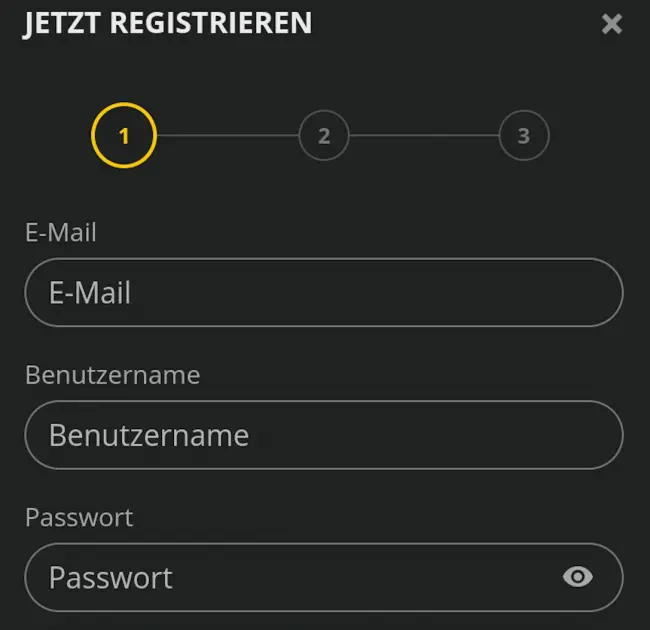Click progress line between steps 2 and 3

(x=424, y=135)
